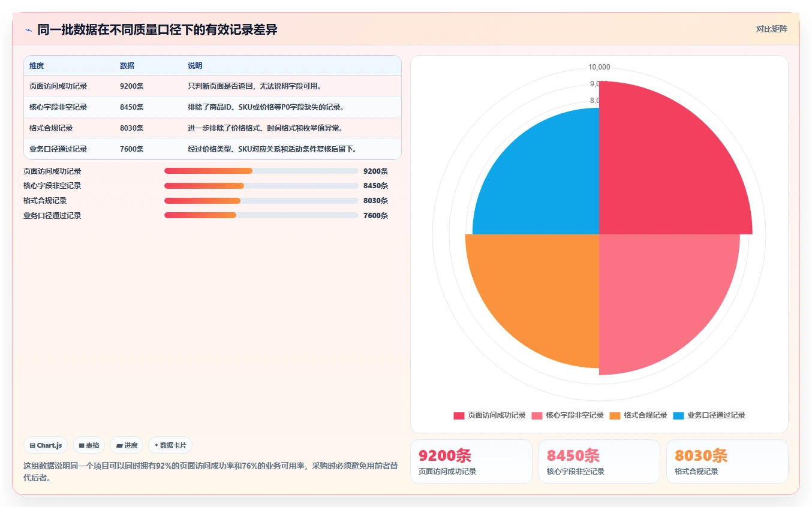Open the 8030条 data card
Screen dimensions: 812x507
[x=727, y=461]
